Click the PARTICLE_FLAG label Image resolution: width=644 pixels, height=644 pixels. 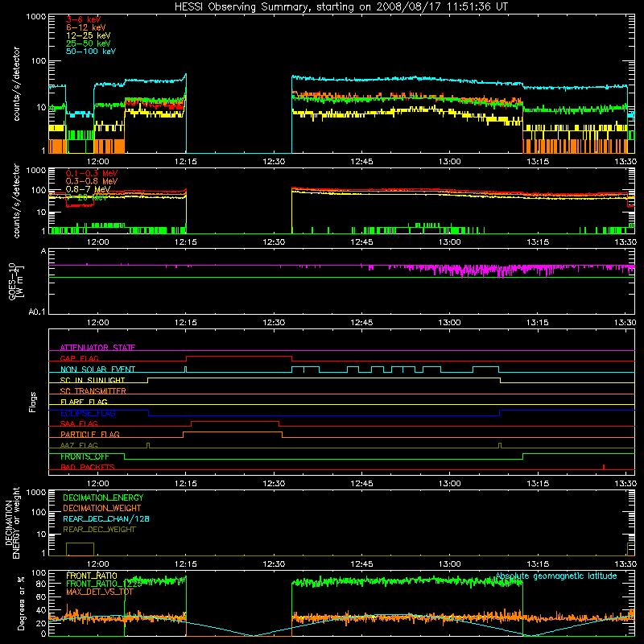pos(90,435)
